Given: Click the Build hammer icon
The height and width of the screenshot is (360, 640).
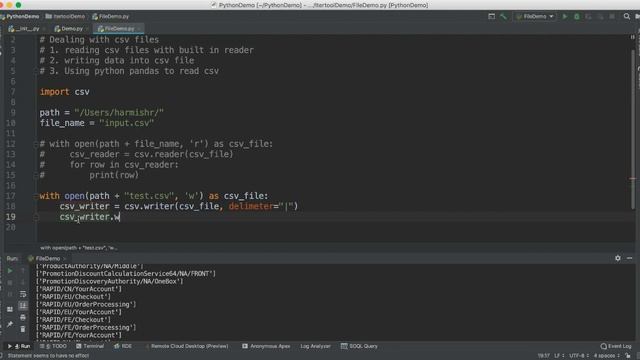Looking at the screenshot, I should (503, 16).
